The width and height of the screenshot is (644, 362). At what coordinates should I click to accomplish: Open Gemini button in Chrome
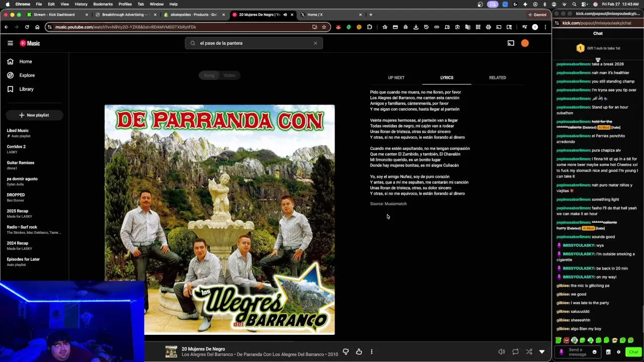537,15
